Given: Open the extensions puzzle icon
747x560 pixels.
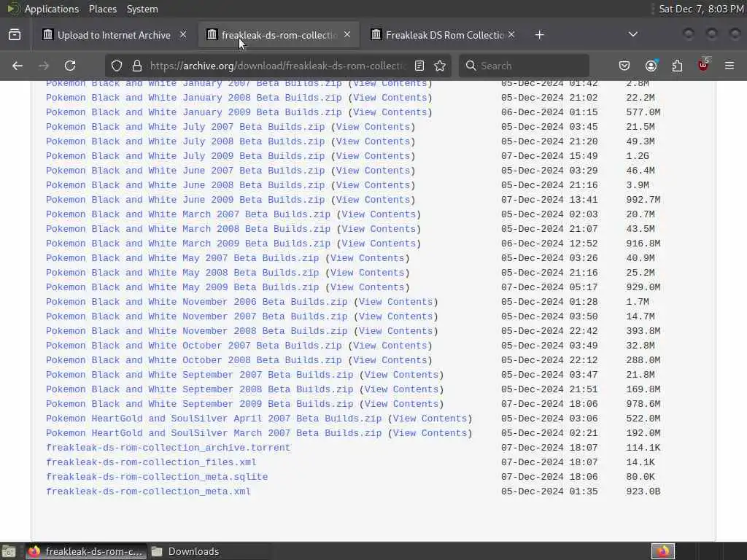Looking at the screenshot, I should [677, 66].
